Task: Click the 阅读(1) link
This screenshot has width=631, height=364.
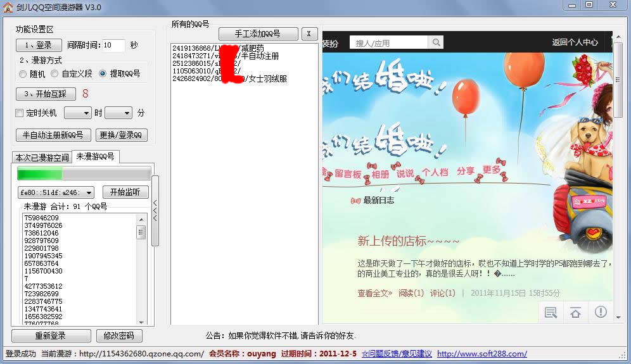Action: 411,293
